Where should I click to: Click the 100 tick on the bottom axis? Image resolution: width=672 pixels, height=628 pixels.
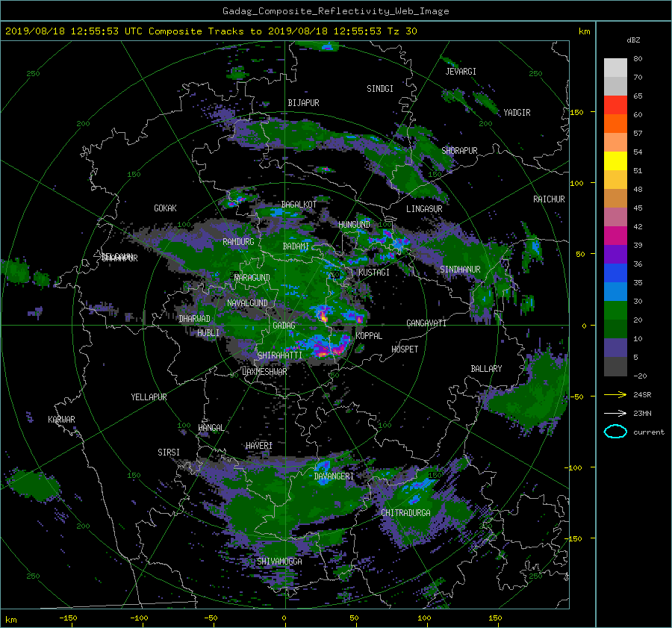pyautogui.click(x=424, y=618)
